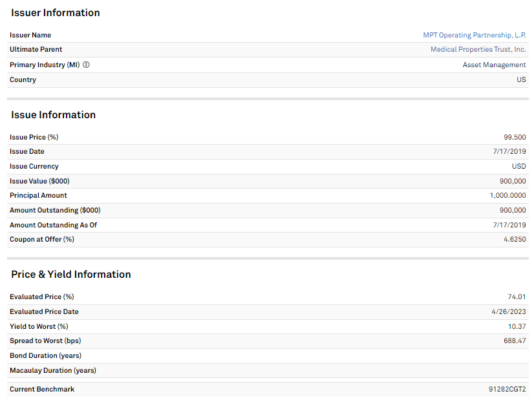532x398 pixels.
Task: Click the Principal Amount value 1,000.0000
Action: pyautogui.click(x=507, y=195)
